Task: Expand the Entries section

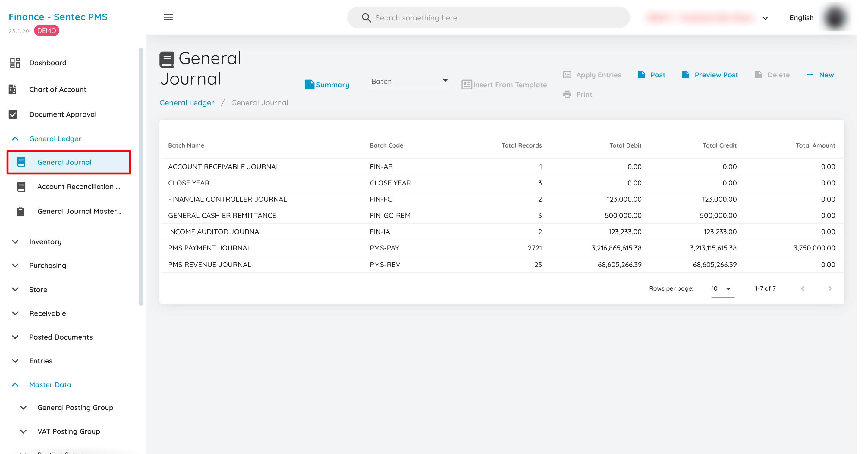Action: (15, 361)
